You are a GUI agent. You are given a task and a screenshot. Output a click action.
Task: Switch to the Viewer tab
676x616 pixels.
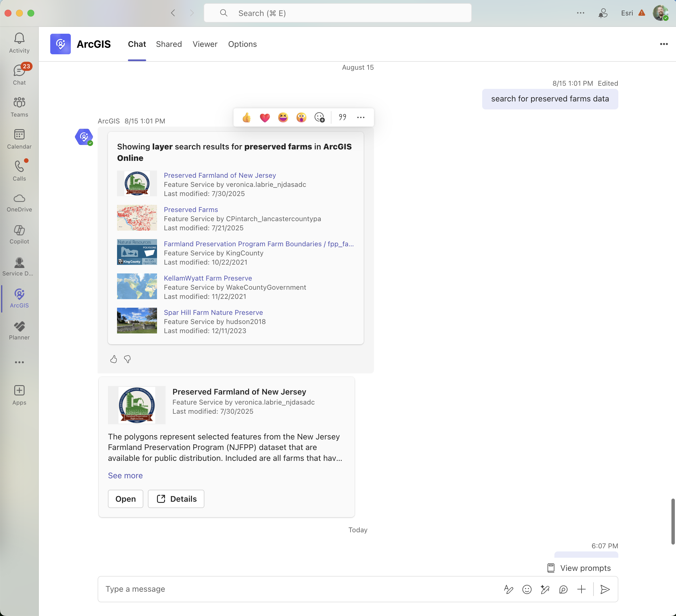[x=205, y=44]
